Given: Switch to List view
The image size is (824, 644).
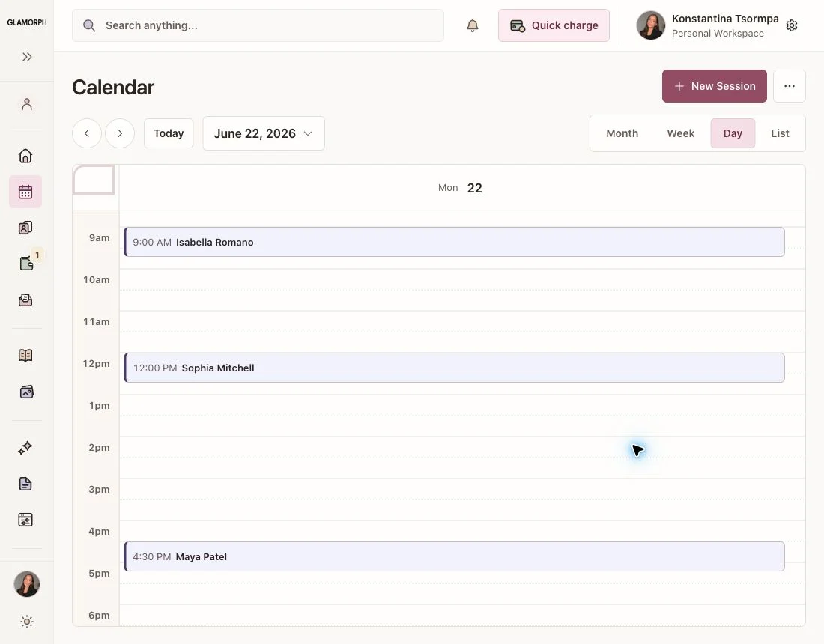Looking at the screenshot, I should 780,133.
